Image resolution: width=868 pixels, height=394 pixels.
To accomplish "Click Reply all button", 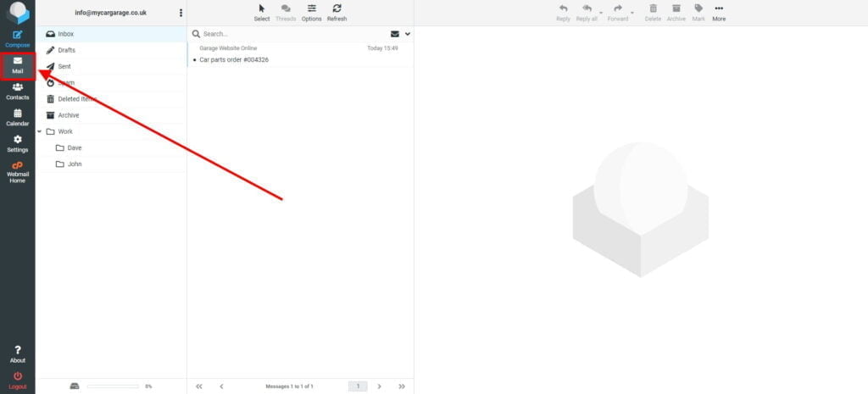I will 587,13.
